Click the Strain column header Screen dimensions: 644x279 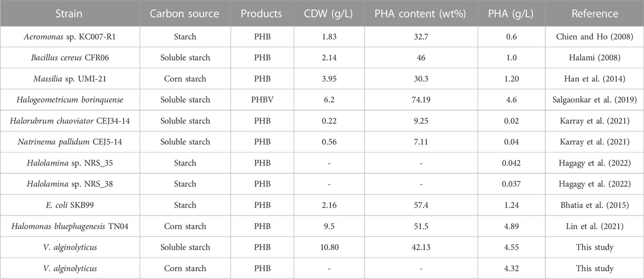point(69,13)
